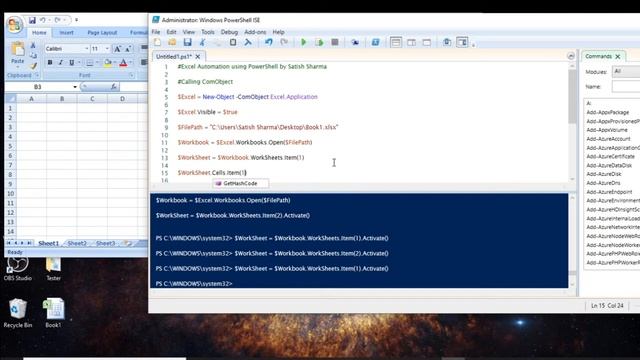The image size is (640, 360).
Task: Save workbook from Excel quick access toolbar
Action: coord(32,20)
